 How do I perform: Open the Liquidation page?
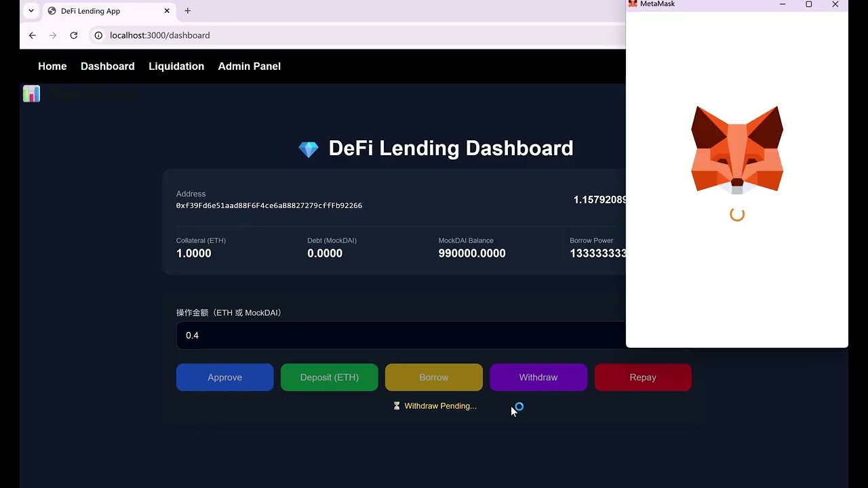tap(176, 66)
